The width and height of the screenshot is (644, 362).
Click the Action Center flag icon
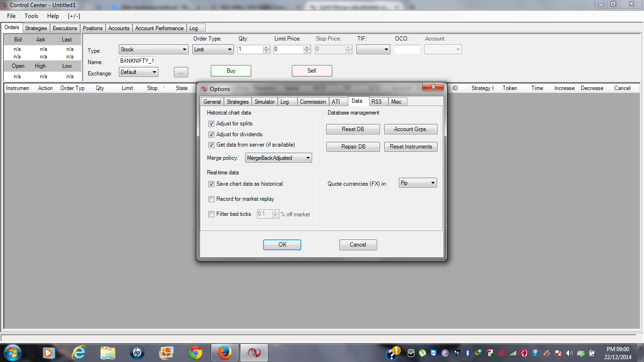click(x=558, y=353)
